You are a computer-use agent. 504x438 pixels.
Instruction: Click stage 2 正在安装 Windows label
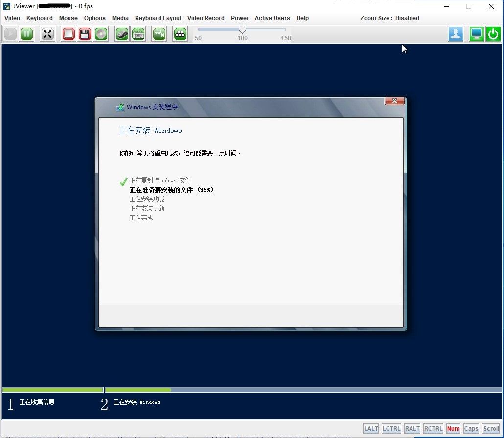tap(137, 402)
